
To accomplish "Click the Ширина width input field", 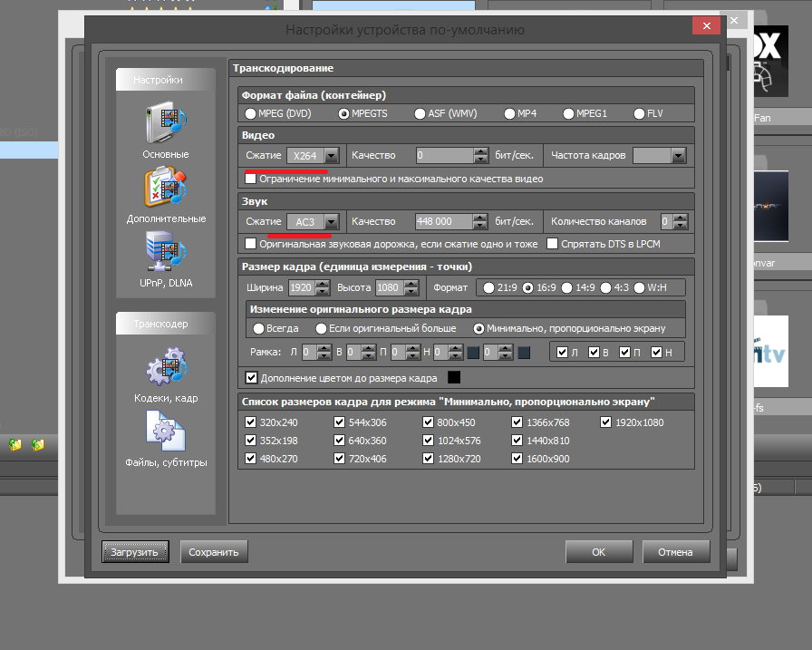I will point(301,288).
